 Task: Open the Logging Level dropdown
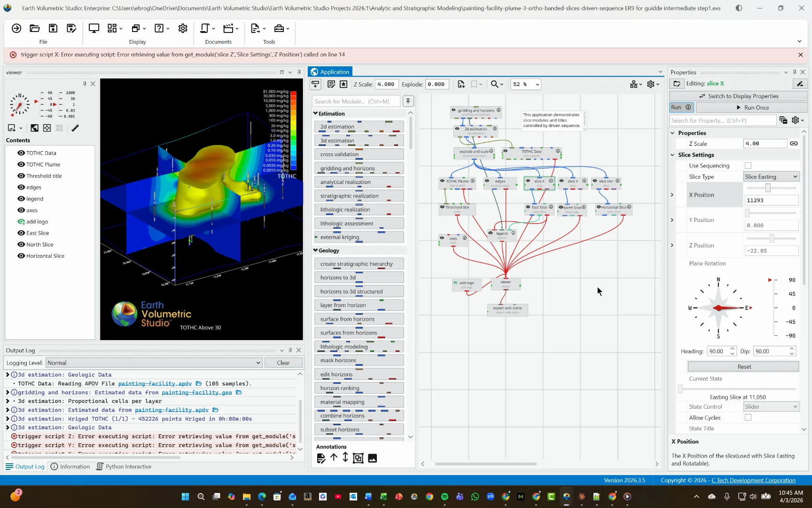(154, 363)
